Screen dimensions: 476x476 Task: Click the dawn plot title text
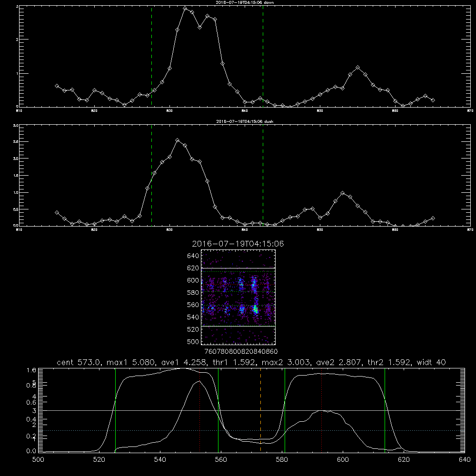pos(245,2)
